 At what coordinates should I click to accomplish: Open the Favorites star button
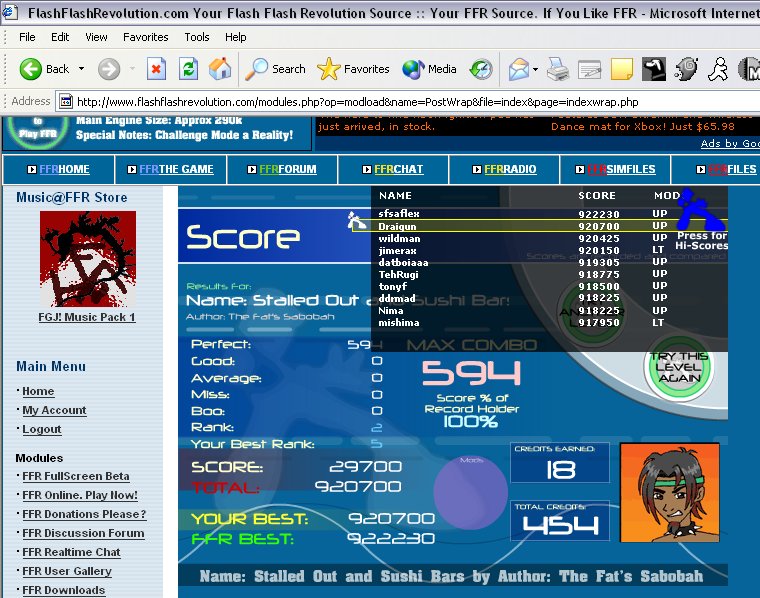coord(353,69)
